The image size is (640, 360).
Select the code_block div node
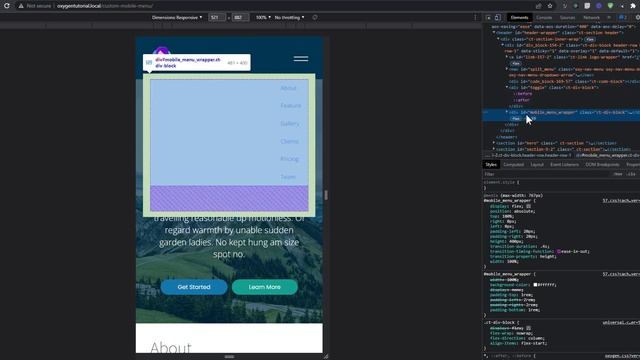[x=573, y=81]
